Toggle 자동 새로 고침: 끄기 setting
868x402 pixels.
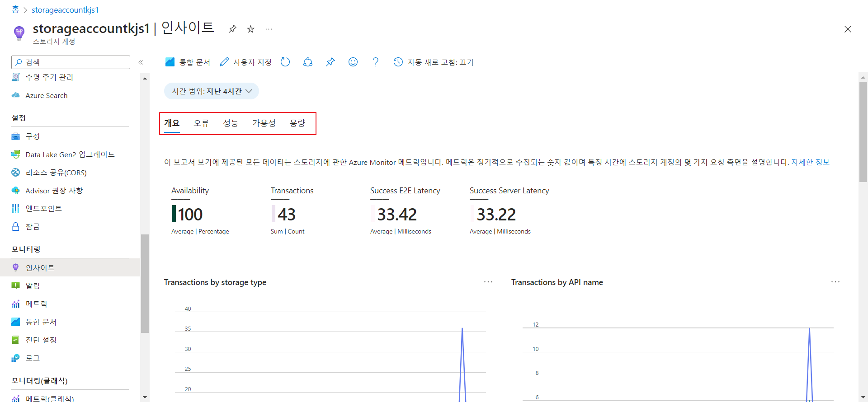[x=434, y=62]
